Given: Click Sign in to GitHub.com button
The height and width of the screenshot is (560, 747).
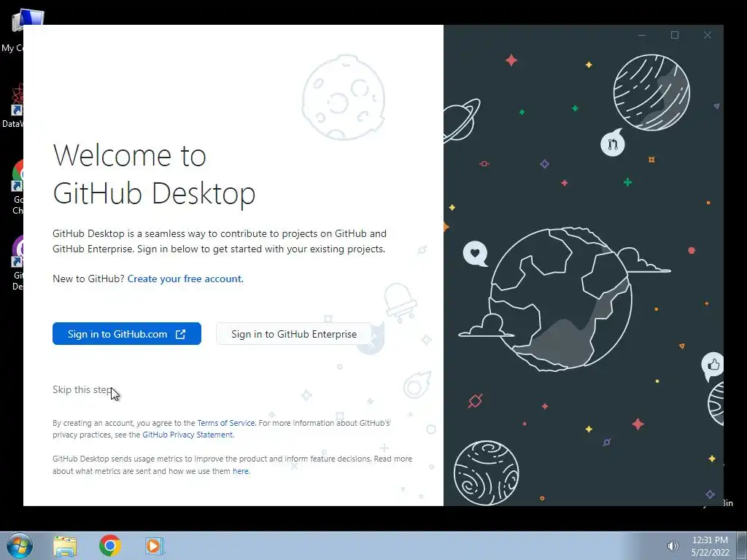Looking at the screenshot, I should (x=127, y=334).
